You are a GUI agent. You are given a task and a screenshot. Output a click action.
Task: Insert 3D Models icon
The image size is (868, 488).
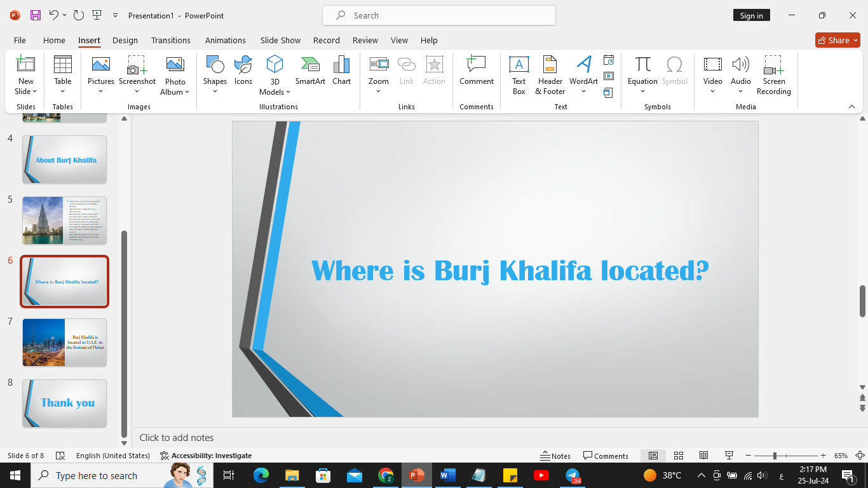[x=275, y=64]
